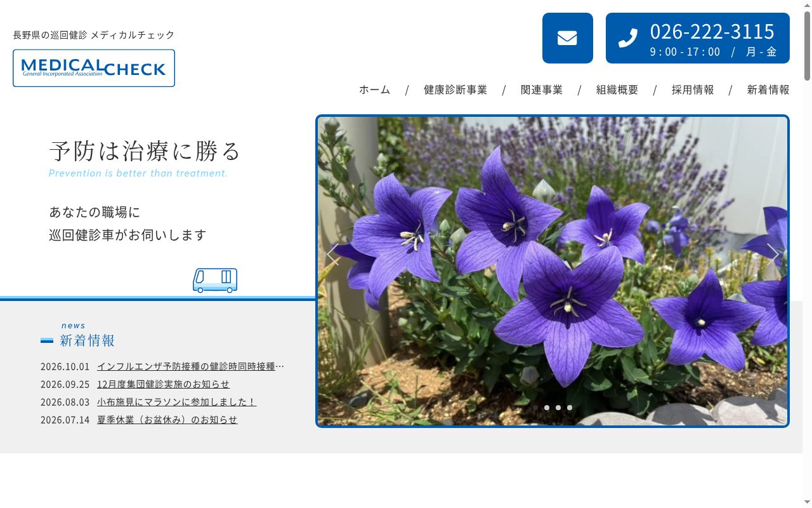The height and width of the screenshot is (508, 812).
Task: Open the インフルエンザ予防接種 news article
Action: (x=190, y=366)
